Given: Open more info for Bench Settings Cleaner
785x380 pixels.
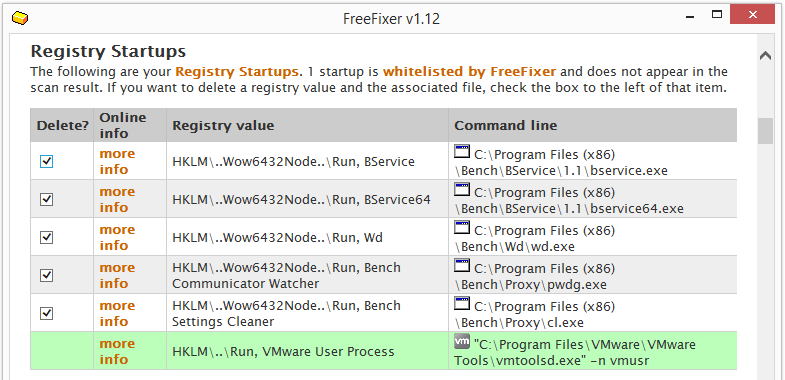Looking at the screenshot, I should (117, 313).
